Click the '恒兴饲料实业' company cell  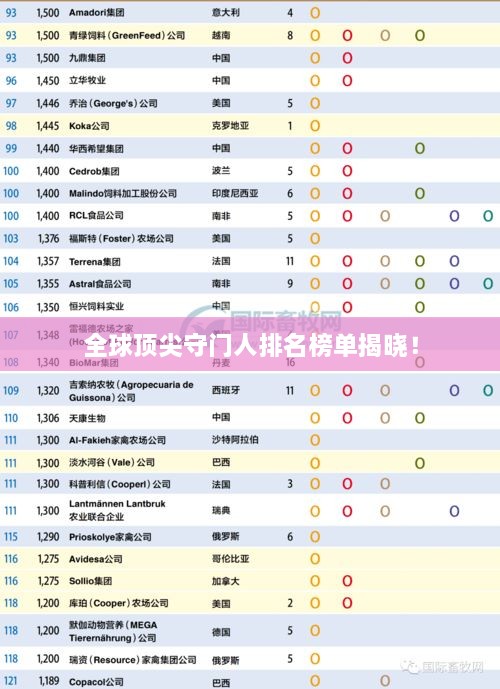[x=96, y=307]
